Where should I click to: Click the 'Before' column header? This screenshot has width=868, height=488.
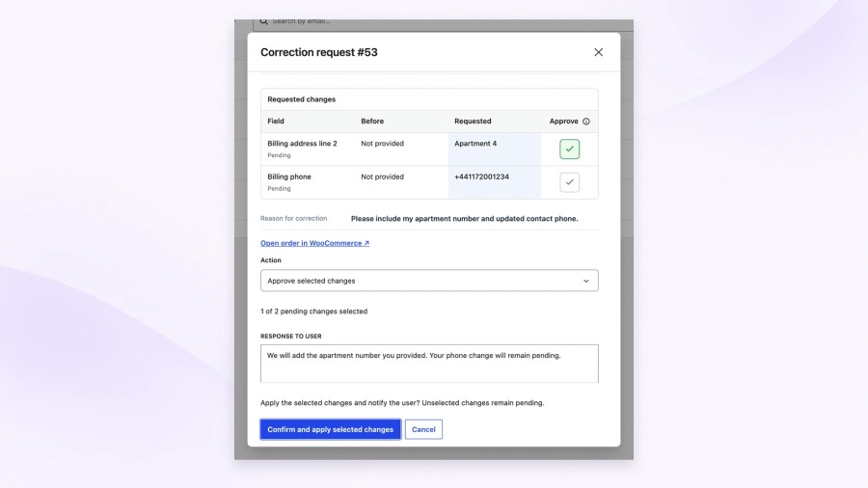[372, 122]
